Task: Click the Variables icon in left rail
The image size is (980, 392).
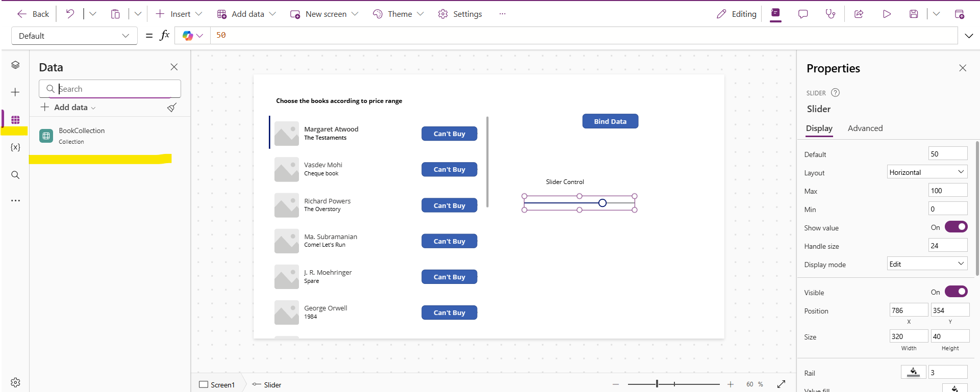Action: 15,147
